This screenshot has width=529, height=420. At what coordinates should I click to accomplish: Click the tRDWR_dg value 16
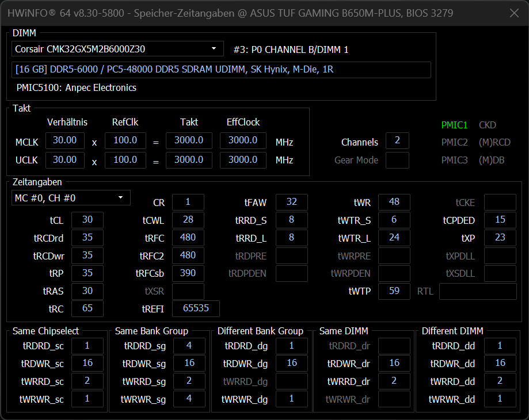(x=291, y=364)
